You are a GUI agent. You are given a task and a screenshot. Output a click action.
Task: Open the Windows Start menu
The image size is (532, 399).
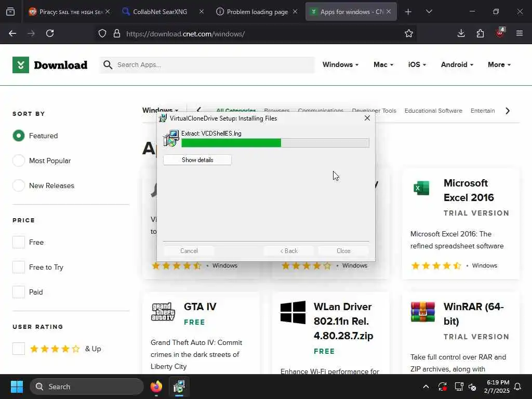[x=17, y=387]
